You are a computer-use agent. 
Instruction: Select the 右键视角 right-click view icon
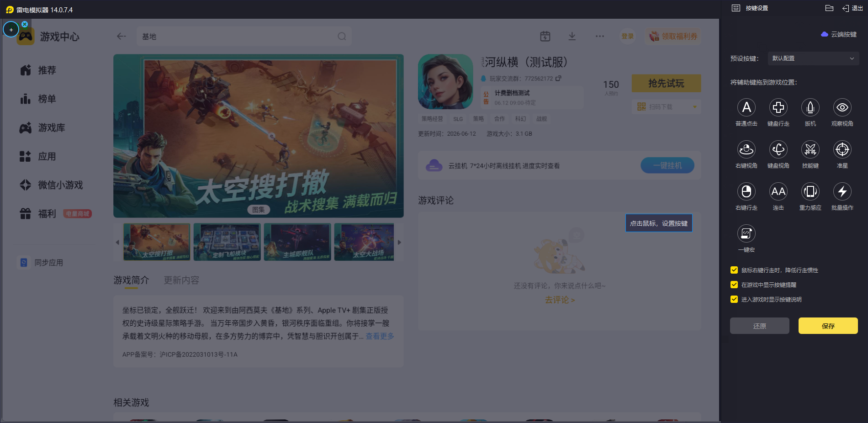pyautogui.click(x=746, y=149)
